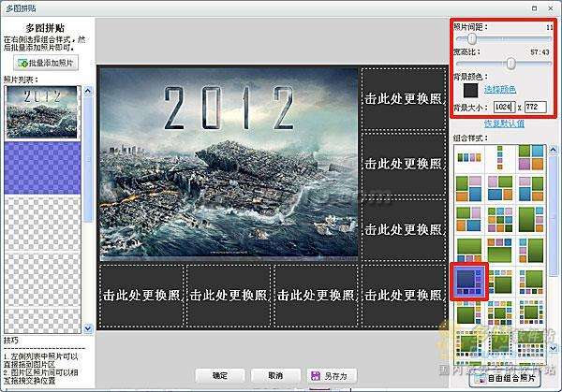The width and height of the screenshot is (562, 392).
Task: Click the bottom-right corner 击此处更换照片 placeholder
Action: pyautogui.click(x=404, y=296)
